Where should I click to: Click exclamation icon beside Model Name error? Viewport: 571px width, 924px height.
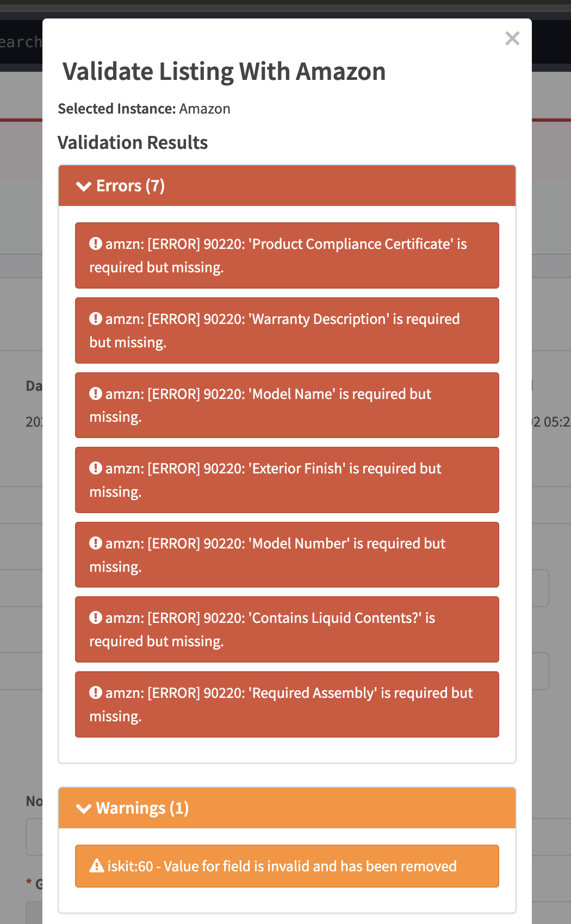click(96, 394)
